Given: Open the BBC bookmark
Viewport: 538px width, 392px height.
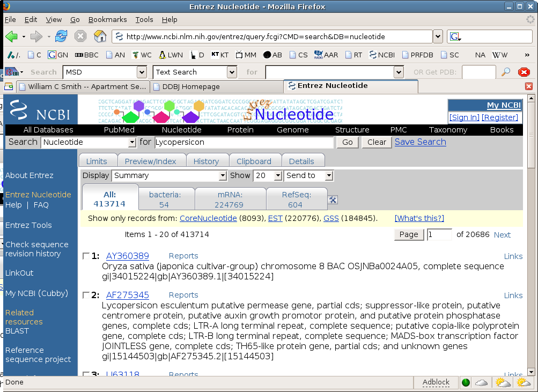Looking at the screenshot, I should point(86,55).
